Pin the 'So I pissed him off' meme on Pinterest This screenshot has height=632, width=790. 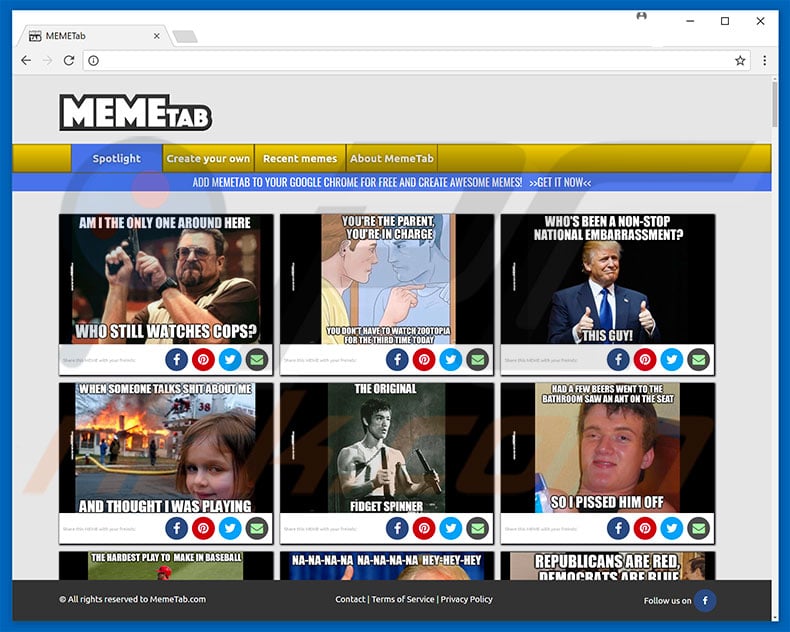[x=645, y=528]
